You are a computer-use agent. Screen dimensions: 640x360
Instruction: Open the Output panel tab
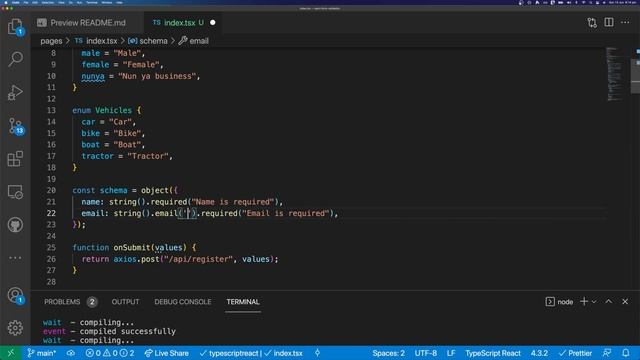(125, 302)
